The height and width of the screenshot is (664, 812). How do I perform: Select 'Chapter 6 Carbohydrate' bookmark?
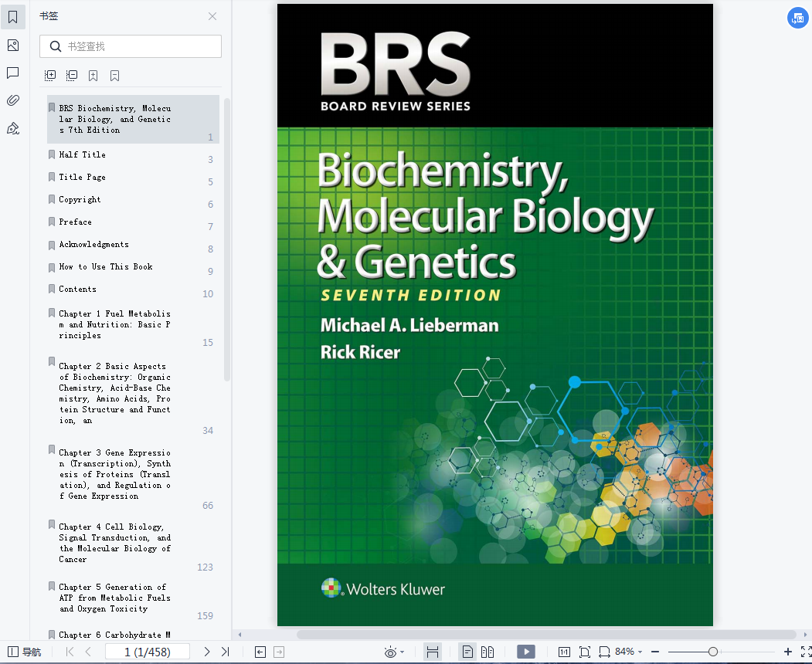pyautogui.click(x=114, y=635)
